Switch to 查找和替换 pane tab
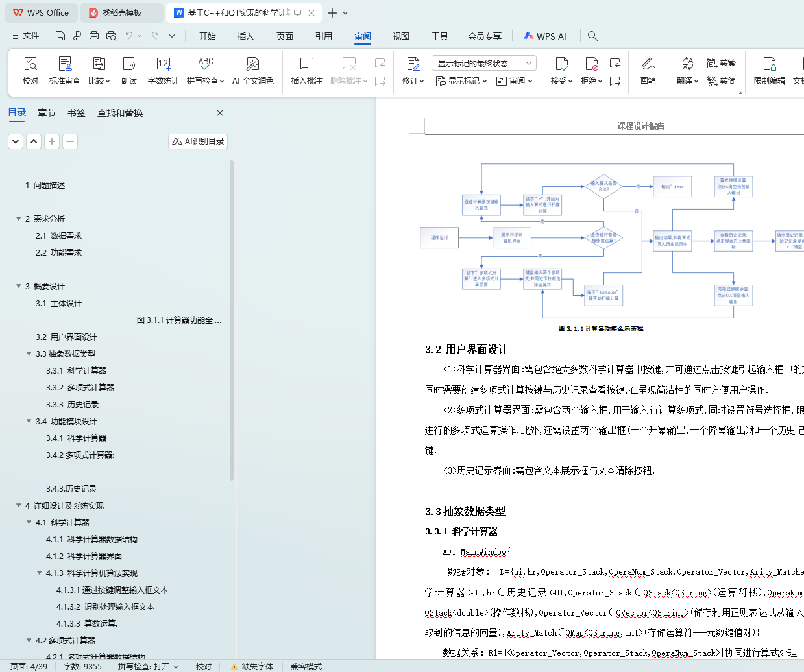The height and width of the screenshot is (672, 804). tap(120, 113)
